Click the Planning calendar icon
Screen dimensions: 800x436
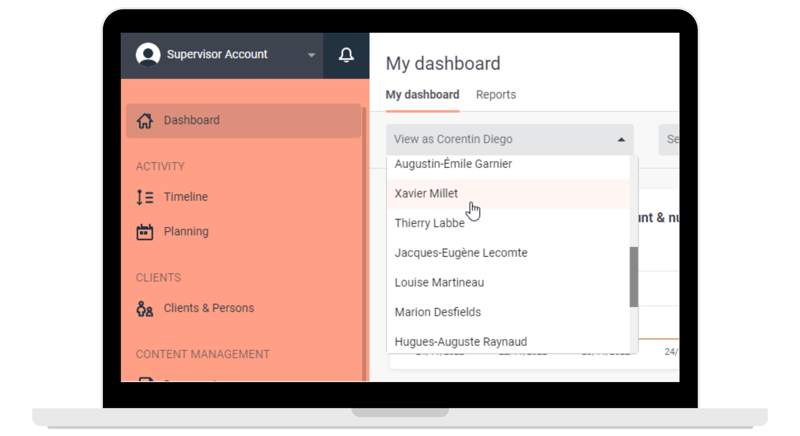(x=145, y=232)
